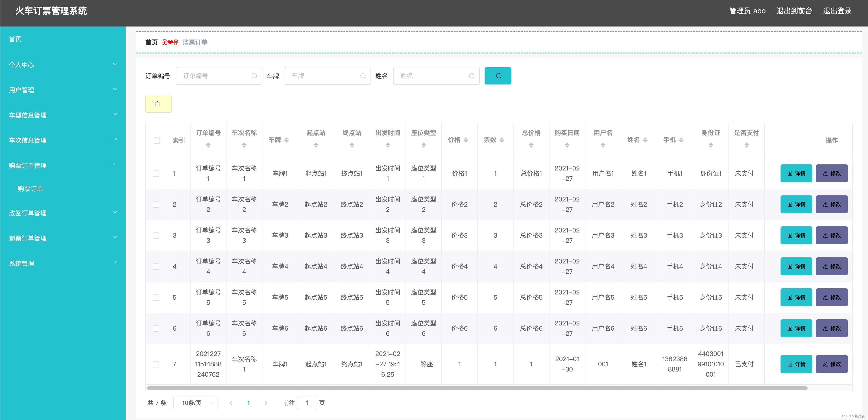
Task: Click the teal search magnifier button
Action: [x=498, y=76]
